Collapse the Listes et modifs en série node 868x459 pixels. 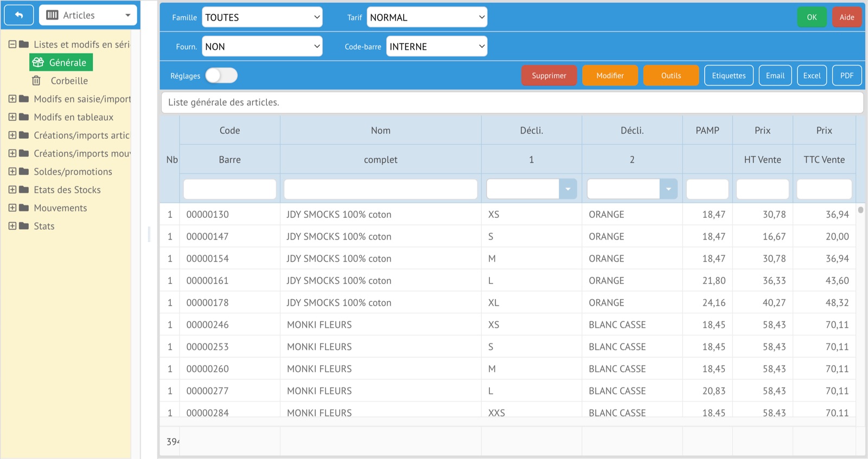click(x=12, y=44)
